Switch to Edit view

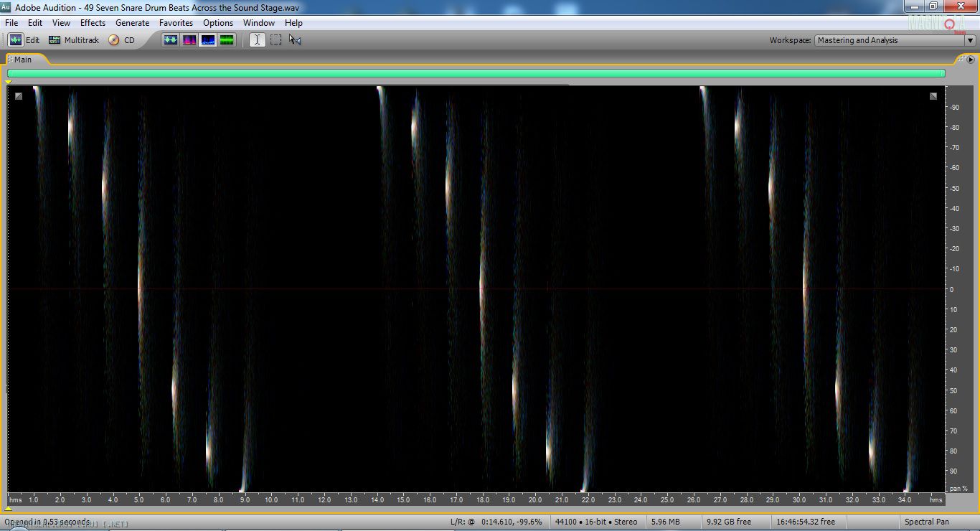pos(24,40)
